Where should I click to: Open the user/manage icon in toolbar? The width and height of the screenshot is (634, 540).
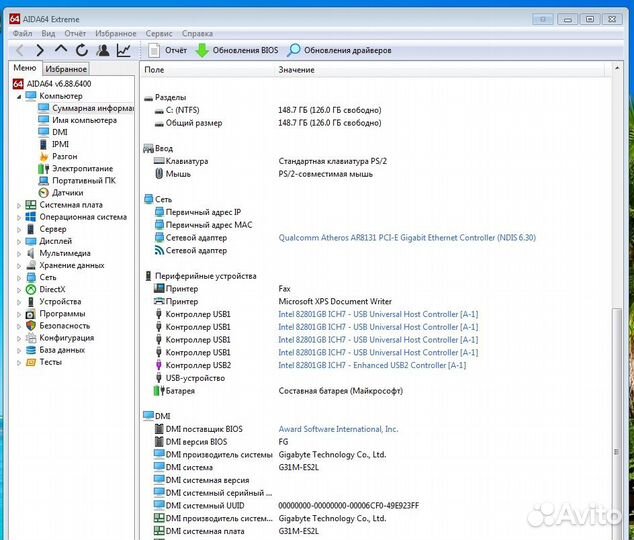click(103, 50)
